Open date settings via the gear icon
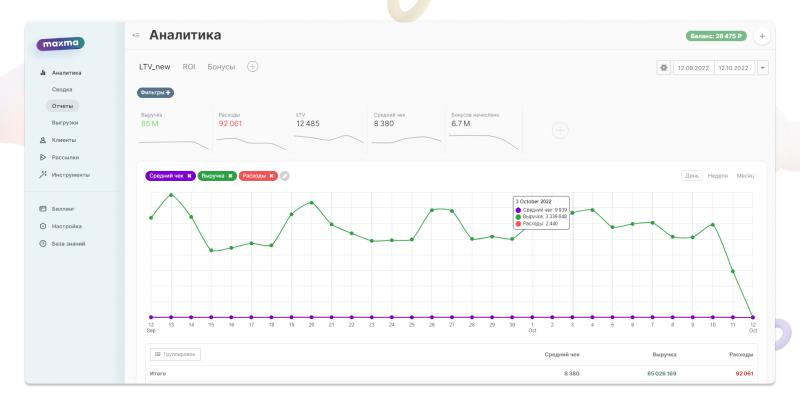Screen dimensions: 800x406 [662, 68]
